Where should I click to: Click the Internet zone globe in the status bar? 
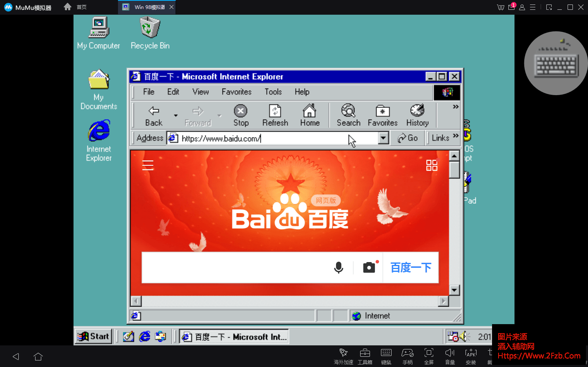(x=356, y=316)
